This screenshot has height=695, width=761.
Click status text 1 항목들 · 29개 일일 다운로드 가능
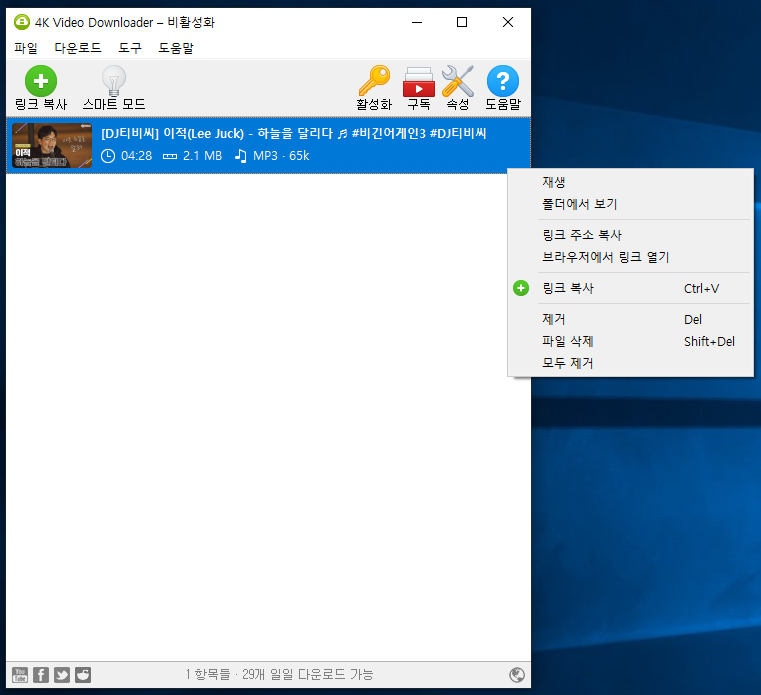(x=280, y=674)
